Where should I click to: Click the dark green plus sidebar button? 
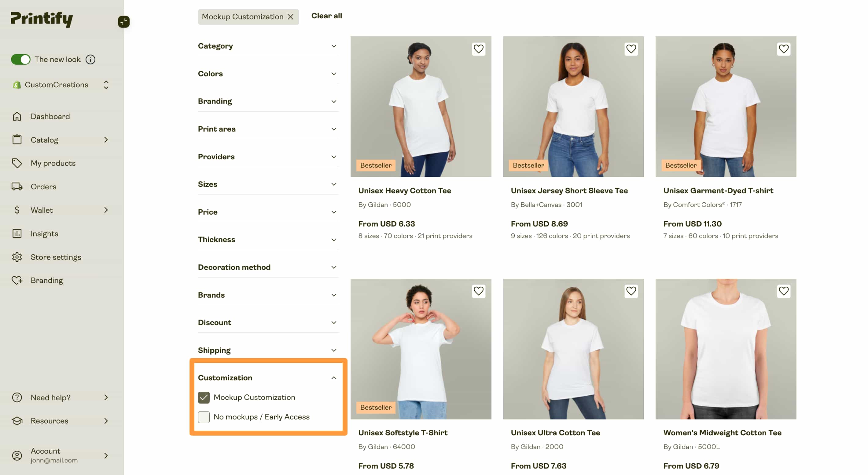coord(123,22)
